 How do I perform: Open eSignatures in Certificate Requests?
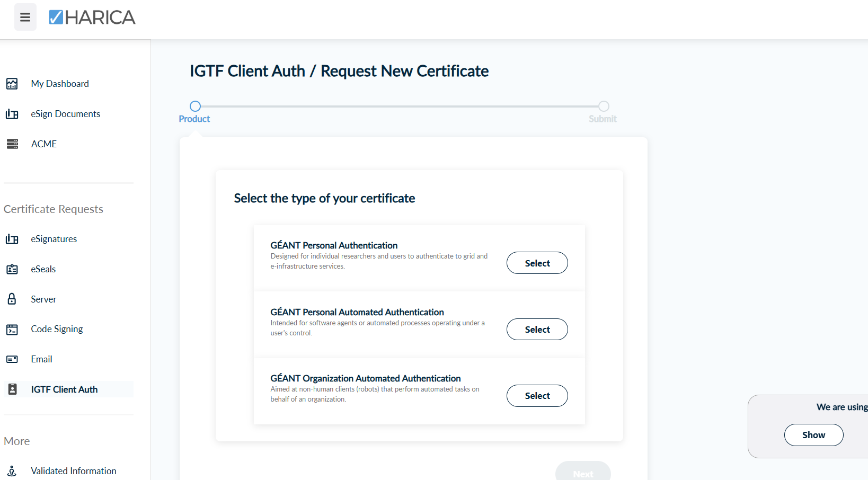click(54, 239)
